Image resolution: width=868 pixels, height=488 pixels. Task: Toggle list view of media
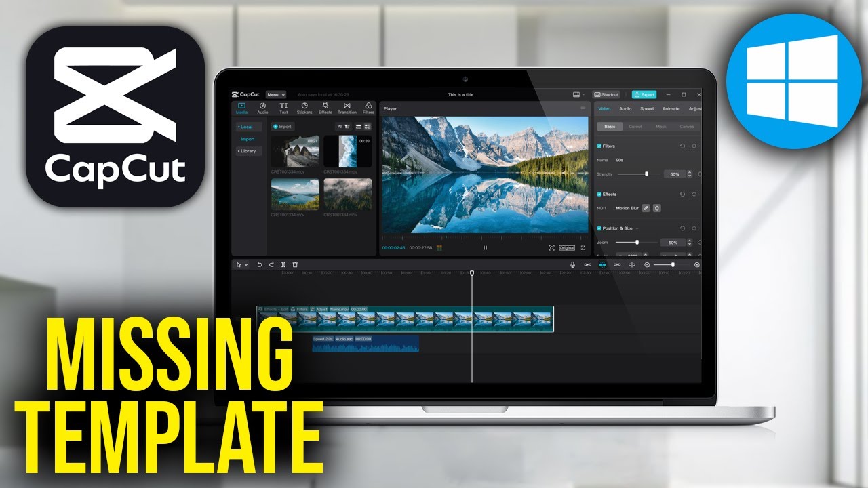tap(358, 126)
